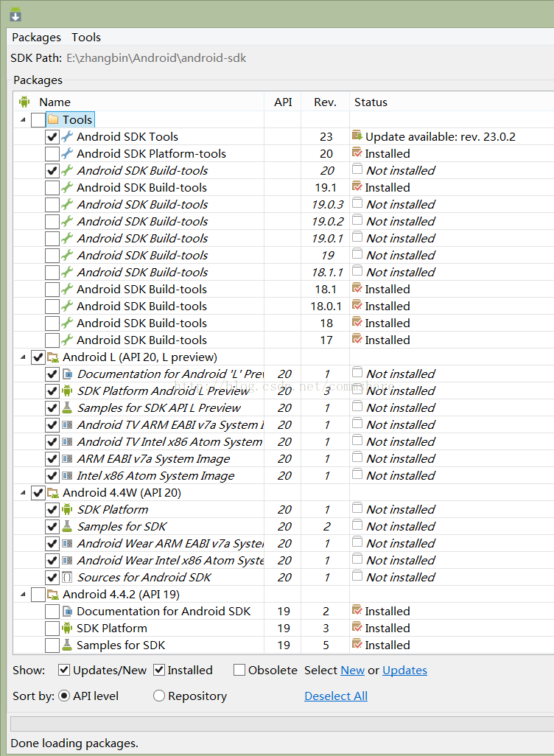Enable the Obsolete checkbox
The width and height of the screenshot is (554, 756).
click(x=239, y=670)
